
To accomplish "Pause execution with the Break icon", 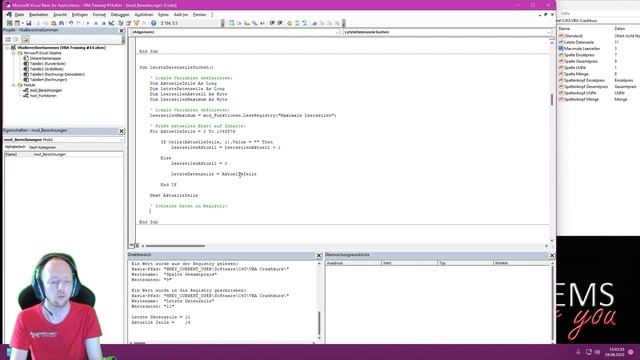I will click(96, 23).
